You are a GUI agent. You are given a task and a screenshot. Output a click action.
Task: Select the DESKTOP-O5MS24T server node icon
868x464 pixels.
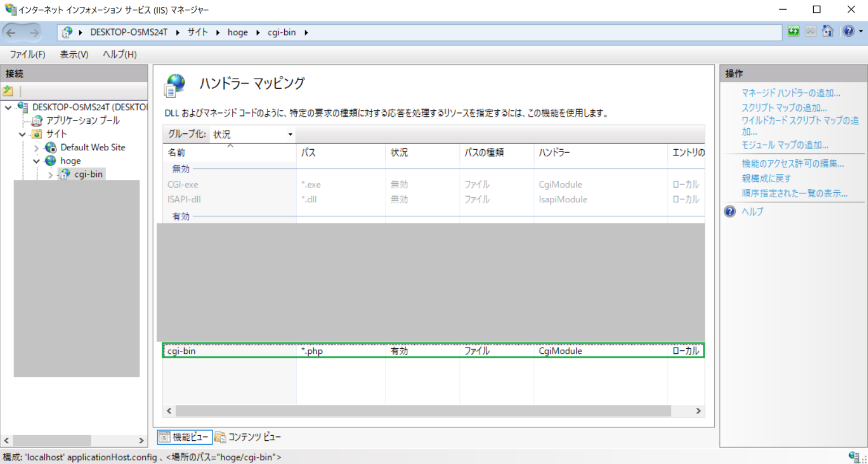point(23,106)
